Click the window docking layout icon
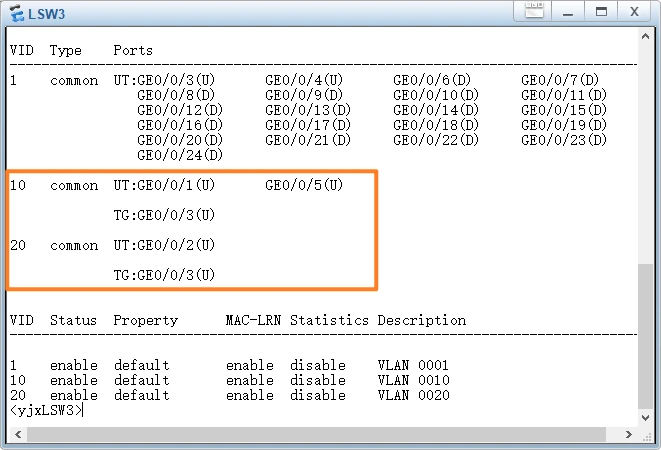The width and height of the screenshot is (661, 450). pos(536,12)
